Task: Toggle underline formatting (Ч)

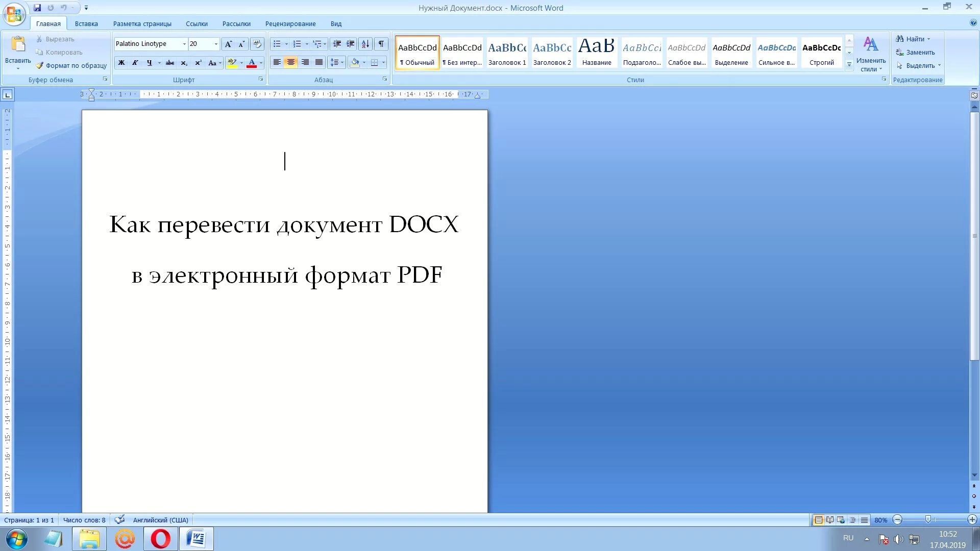Action: tap(149, 63)
